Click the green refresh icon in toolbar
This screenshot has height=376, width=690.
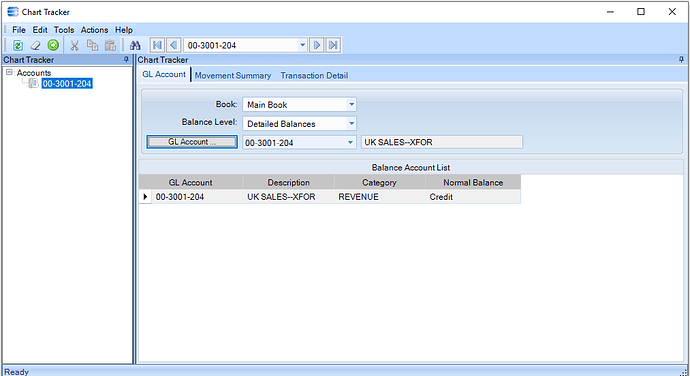click(x=18, y=45)
